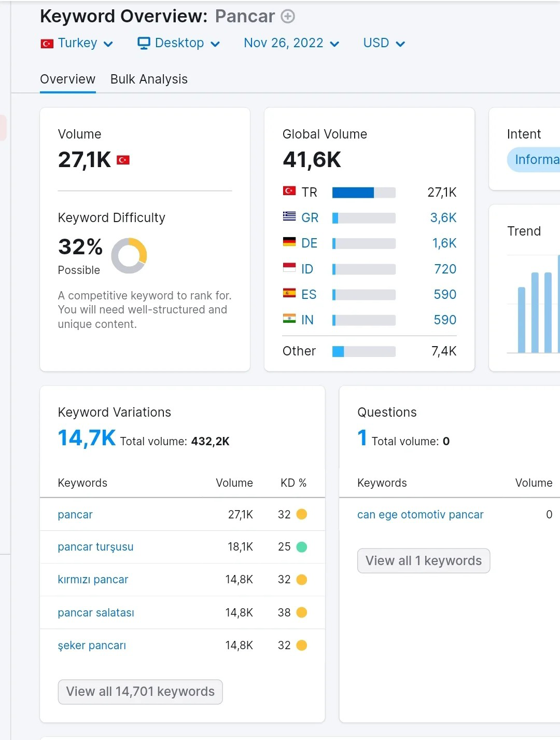Click the green KD dot for pancar turşusu
The image size is (560, 740).
301,547
